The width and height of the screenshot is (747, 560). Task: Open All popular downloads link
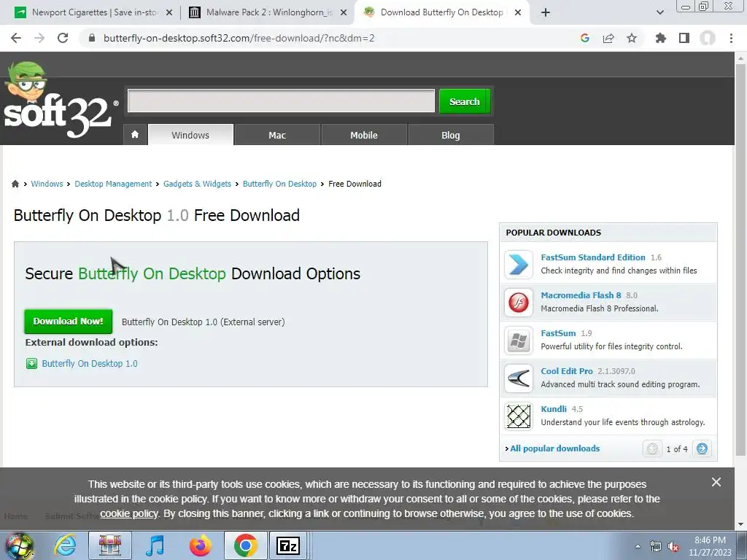tap(554, 448)
